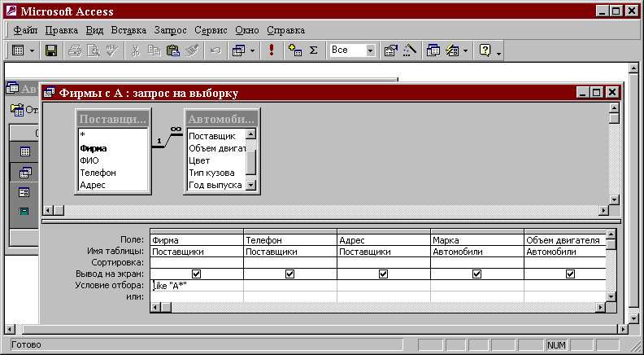This screenshot has width=644, height=355.
Task: Uncheck display checkbox for Марка column
Action: 476,274
